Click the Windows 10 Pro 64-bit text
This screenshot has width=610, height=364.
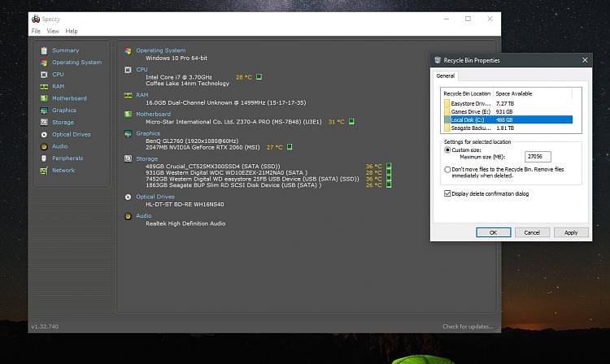176,58
